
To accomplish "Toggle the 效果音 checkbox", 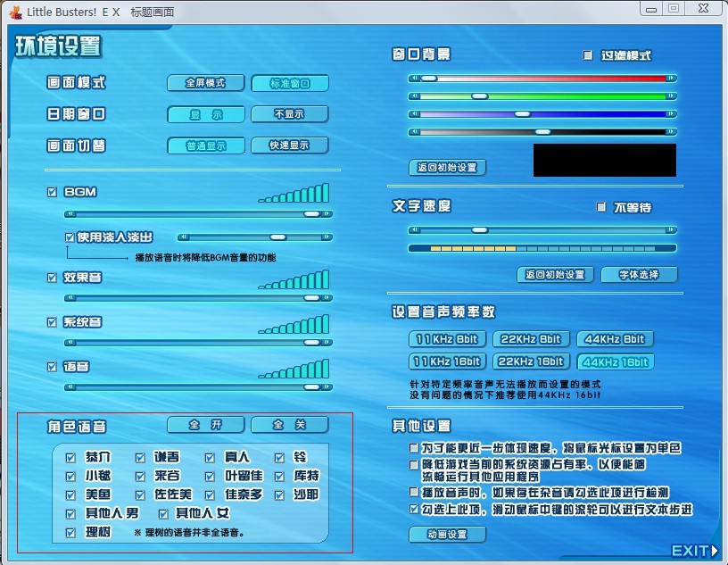I will tap(52, 278).
